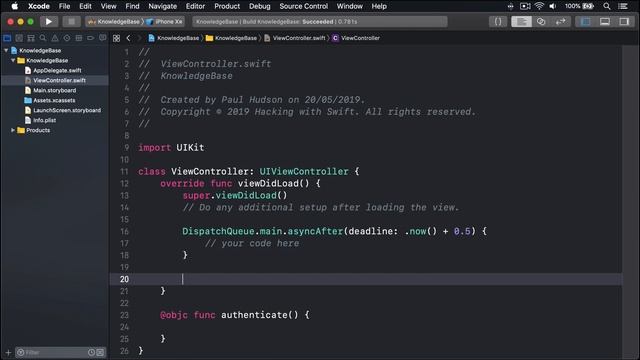Viewport: 640px width, 360px height.
Task: Open the Project navigator tab
Action: click(x=7, y=38)
